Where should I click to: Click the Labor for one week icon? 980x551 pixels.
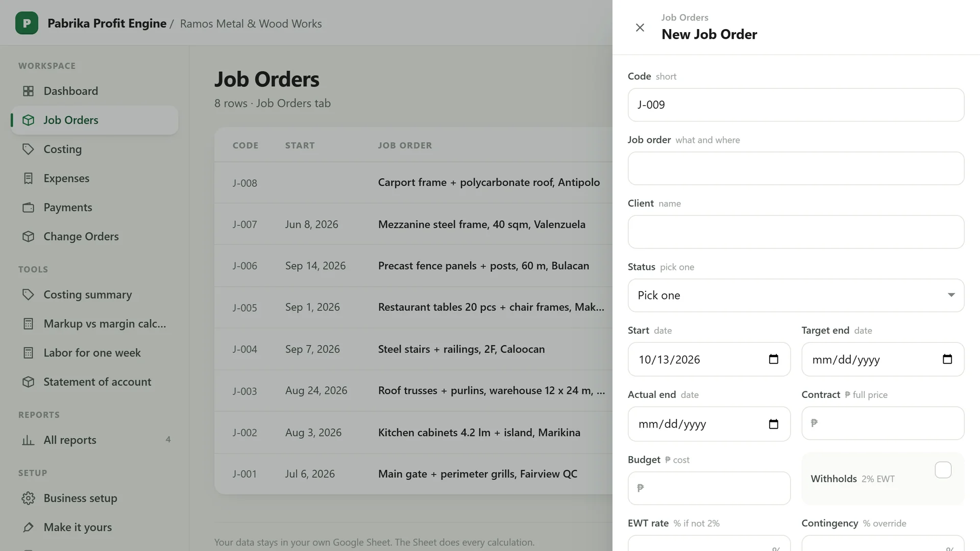29,353
